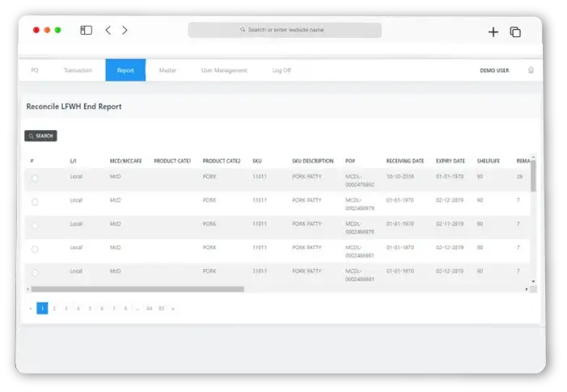567x392 pixels.
Task: Go back with the browser back arrow
Action: click(x=108, y=31)
